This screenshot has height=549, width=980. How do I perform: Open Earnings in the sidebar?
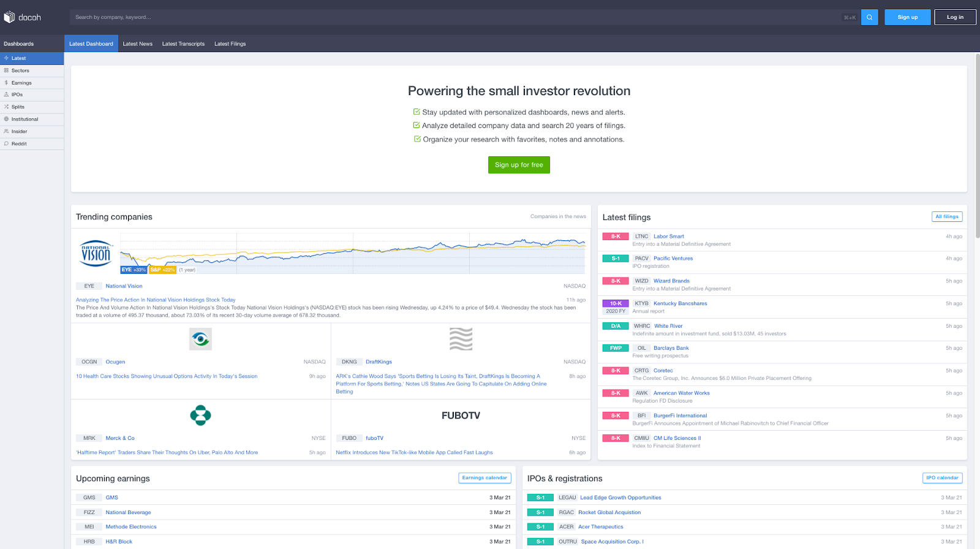click(32, 83)
